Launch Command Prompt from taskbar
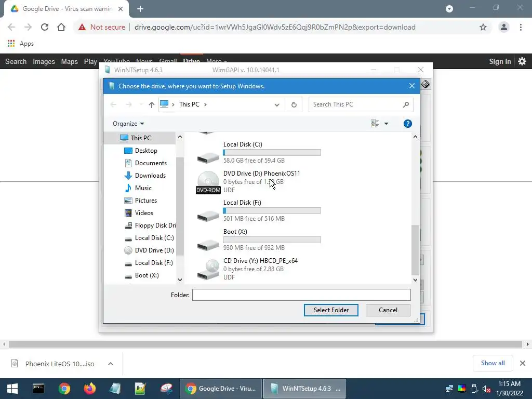This screenshot has width=532, height=399. point(38,389)
